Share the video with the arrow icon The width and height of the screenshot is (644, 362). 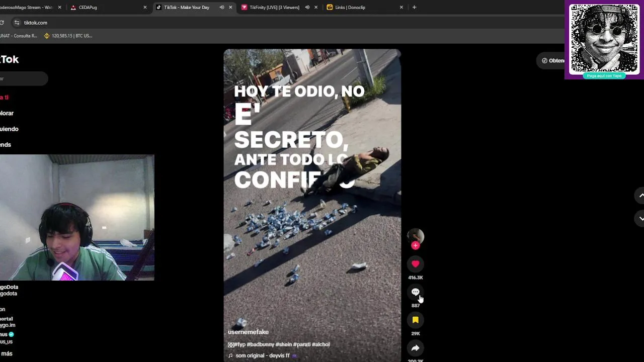click(x=415, y=348)
